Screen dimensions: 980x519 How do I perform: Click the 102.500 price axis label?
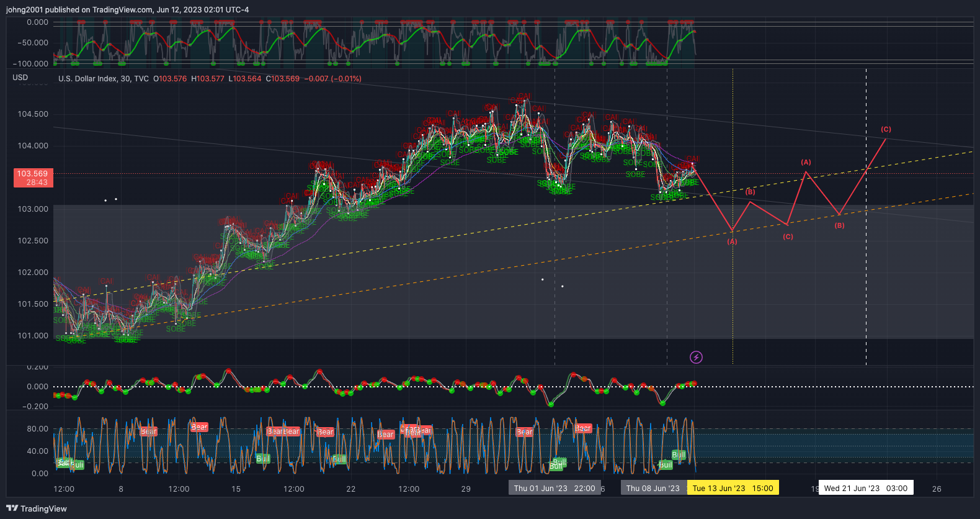coord(33,241)
